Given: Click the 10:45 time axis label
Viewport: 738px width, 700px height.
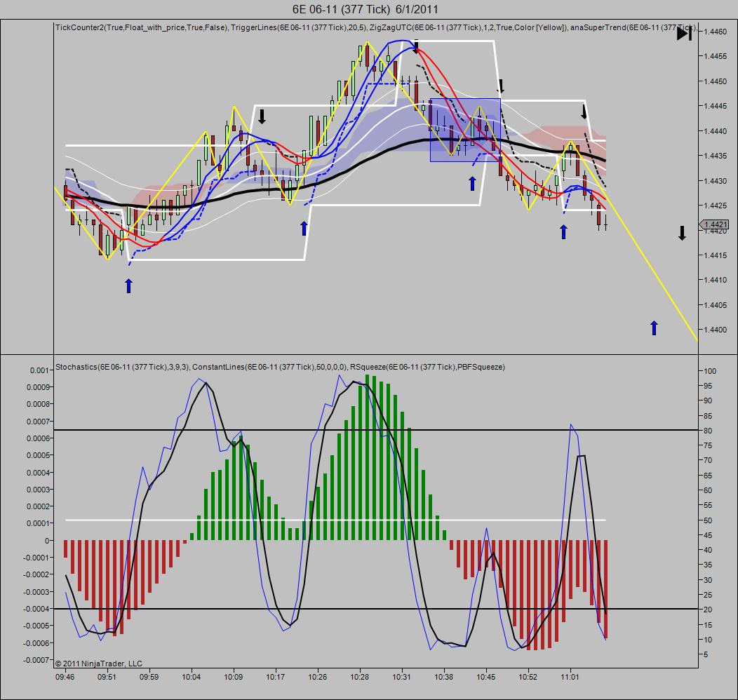Looking at the screenshot, I should click(x=485, y=677).
